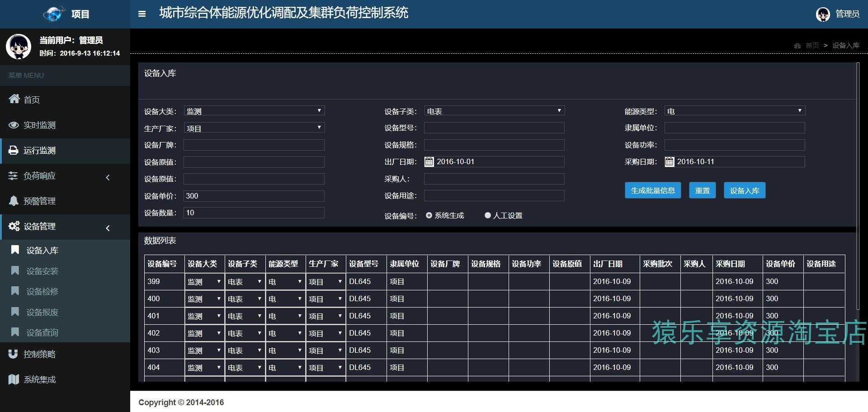Click the eye icon beside 实时监测
Screen dimensions: 868x412
[x=14, y=125]
